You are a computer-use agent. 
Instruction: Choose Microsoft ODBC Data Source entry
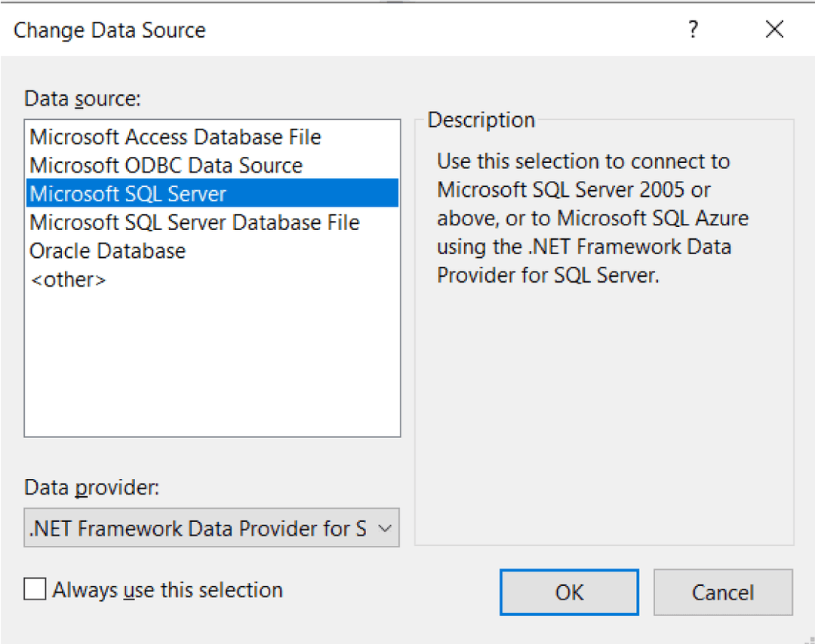coord(166,166)
